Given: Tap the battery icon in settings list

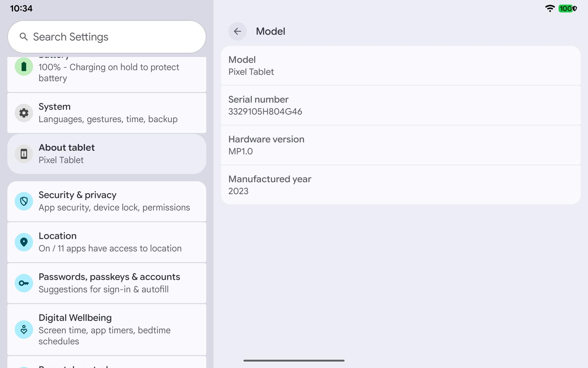Looking at the screenshot, I should [x=24, y=66].
